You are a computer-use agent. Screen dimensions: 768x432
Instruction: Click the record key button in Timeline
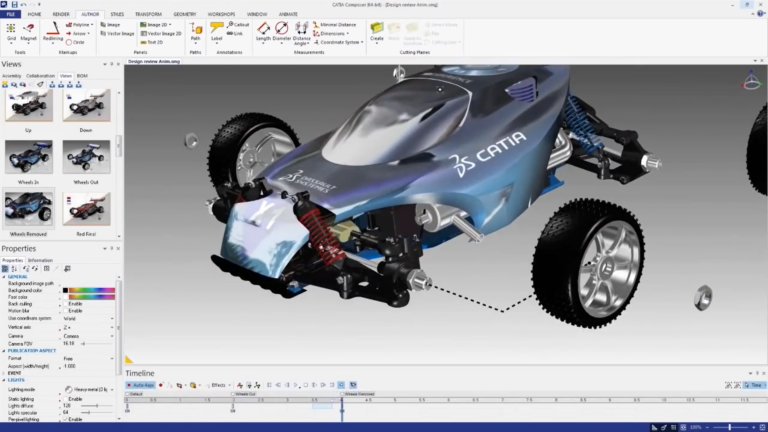point(161,385)
